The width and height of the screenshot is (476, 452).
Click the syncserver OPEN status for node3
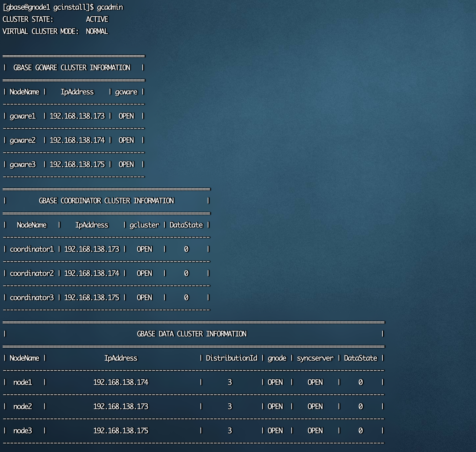[315, 431]
